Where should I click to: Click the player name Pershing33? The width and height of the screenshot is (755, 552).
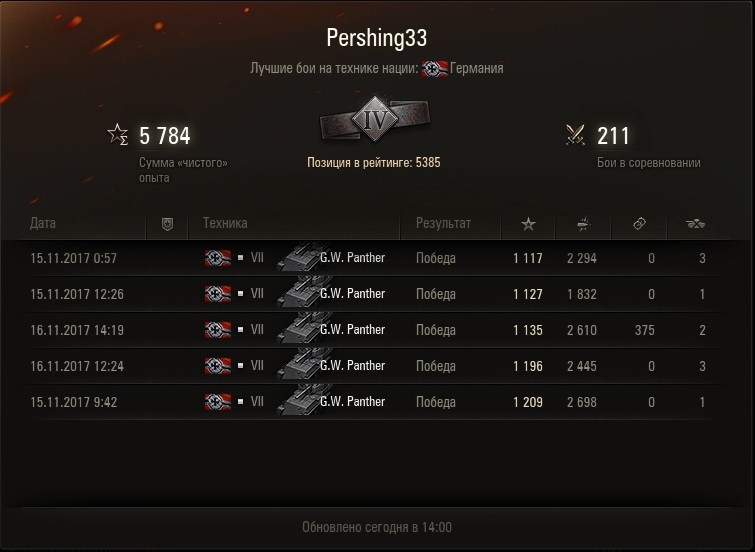[x=377, y=38]
